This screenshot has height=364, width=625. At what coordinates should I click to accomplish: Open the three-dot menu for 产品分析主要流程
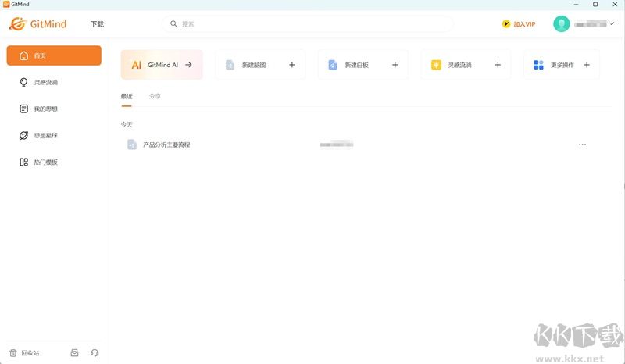click(582, 145)
